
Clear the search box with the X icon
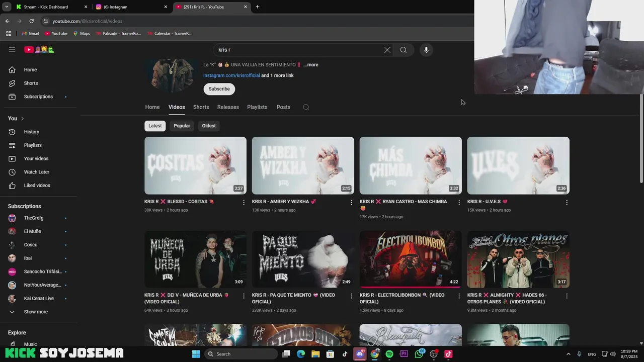click(387, 50)
